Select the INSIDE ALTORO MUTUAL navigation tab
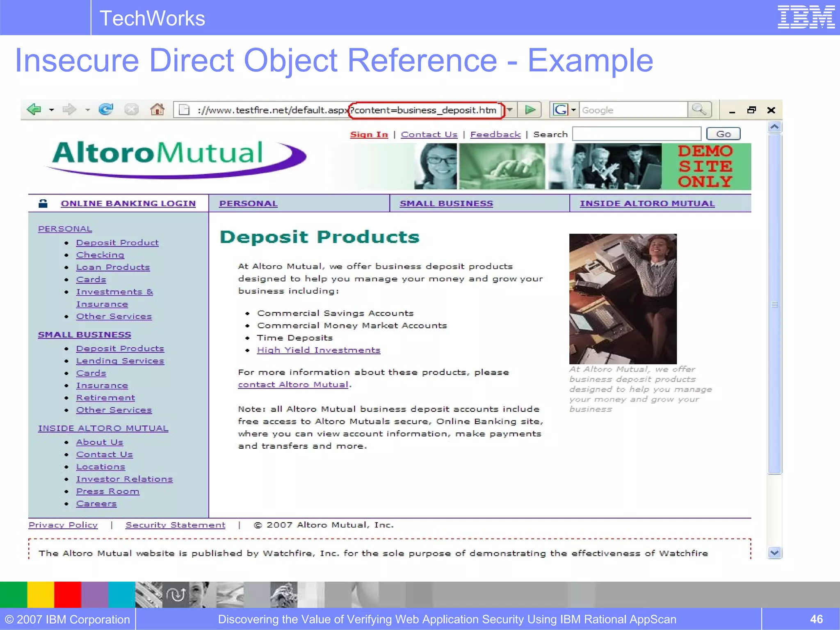 point(647,203)
